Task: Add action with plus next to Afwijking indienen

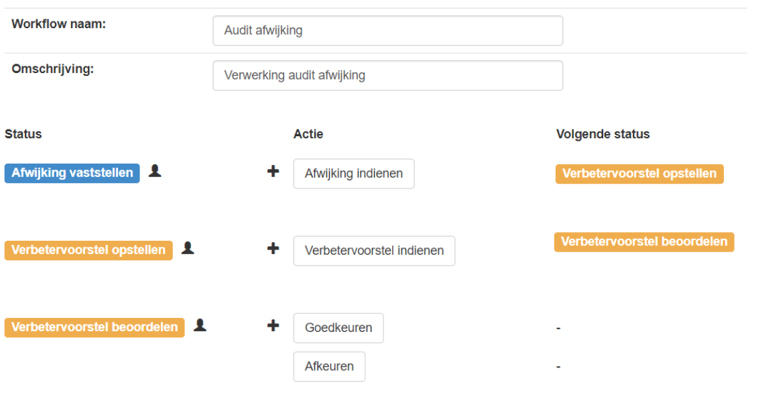Action: click(x=273, y=171)
